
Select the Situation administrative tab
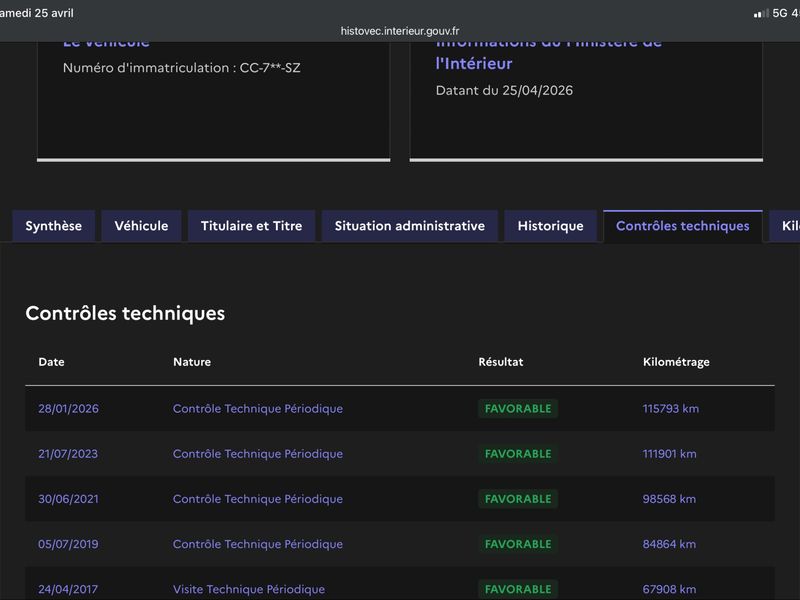tap(409, 226)
